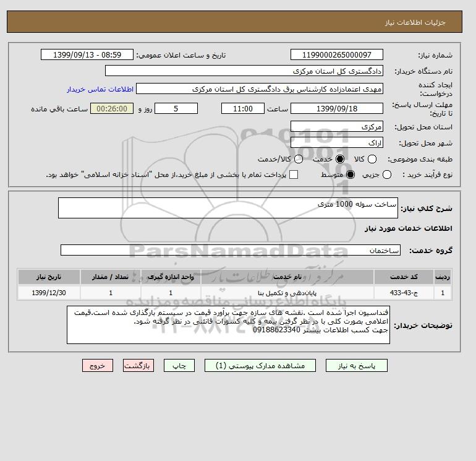The image size is (476, 461).
Task: Select the متوسط purchase type radio
Action: 351,174
